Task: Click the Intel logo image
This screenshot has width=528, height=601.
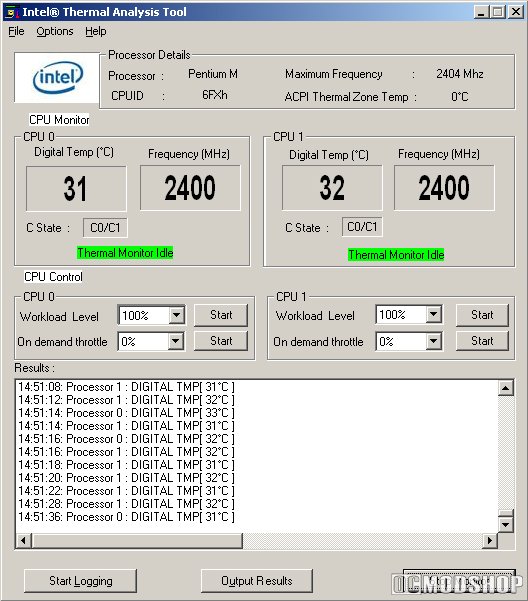Action: pos(57,77)
